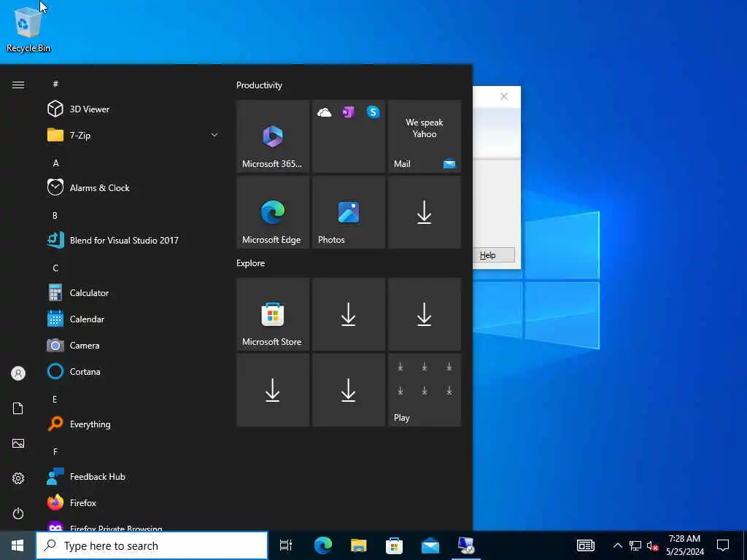Click the 'B' section letter header
Screen dimensions: 747x560
55,215
